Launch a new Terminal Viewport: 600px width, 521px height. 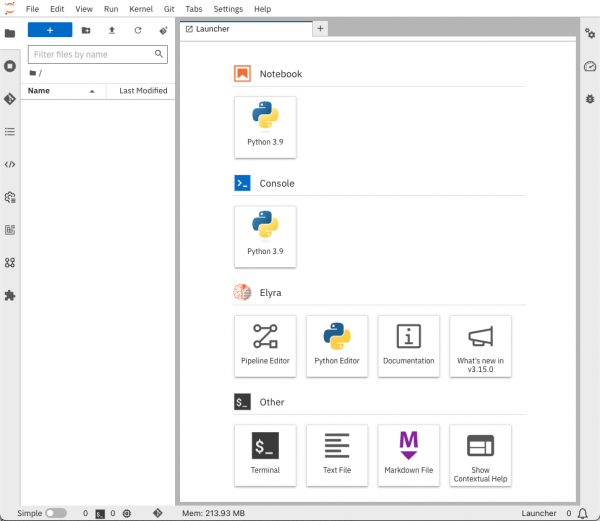pos(265,456)
